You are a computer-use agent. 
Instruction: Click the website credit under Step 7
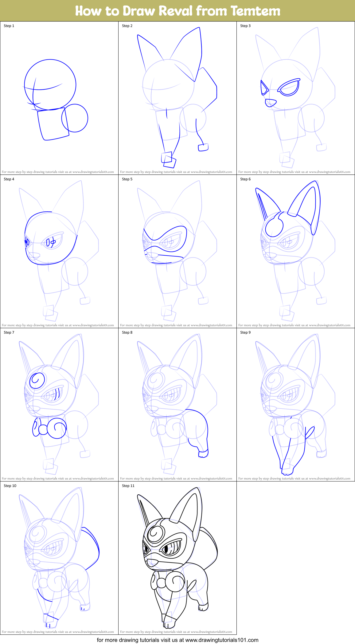[58, 479]
